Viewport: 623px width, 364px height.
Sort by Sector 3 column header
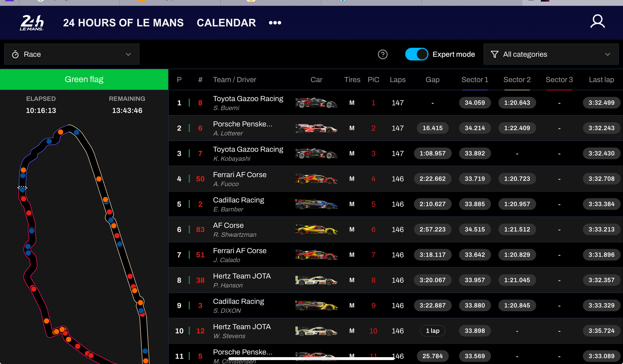coord(559,80)
